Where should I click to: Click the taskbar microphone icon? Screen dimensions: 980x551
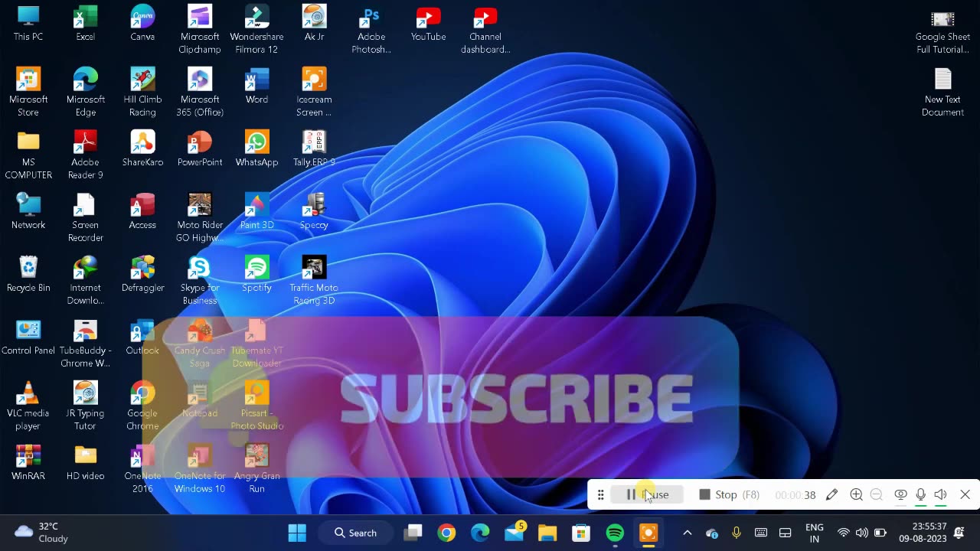pos(737,533)
